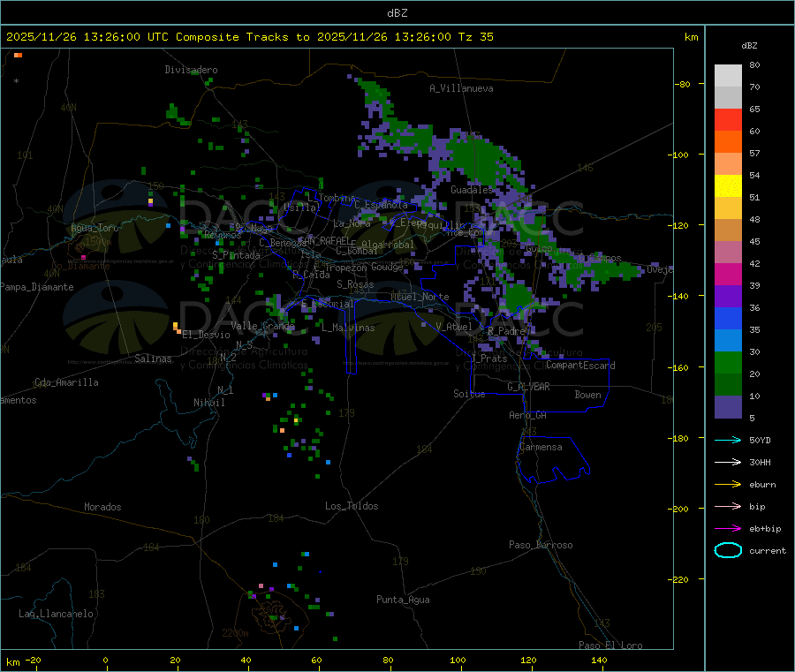This screenshot has width=795, height=672.
Task: Pick the red 60 dBZ color swatch
Action: click(x=728, y=119)
